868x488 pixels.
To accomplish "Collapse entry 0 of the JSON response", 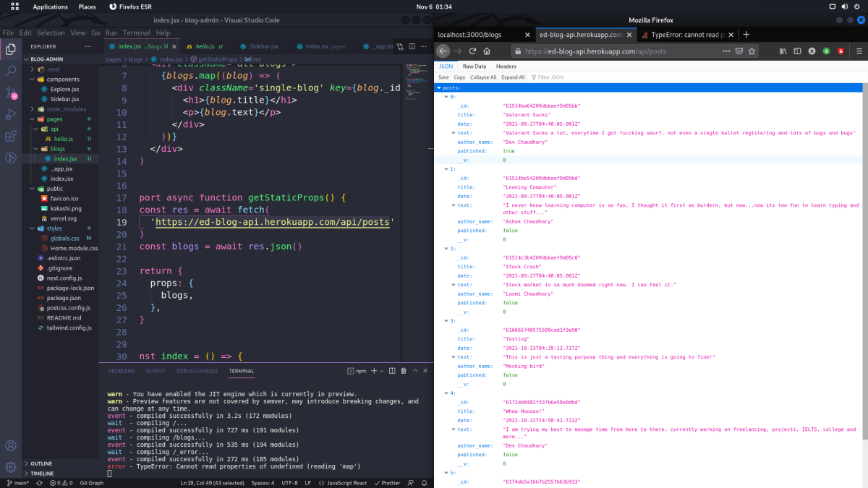I will pyautogui.click(x=446, y=96).
